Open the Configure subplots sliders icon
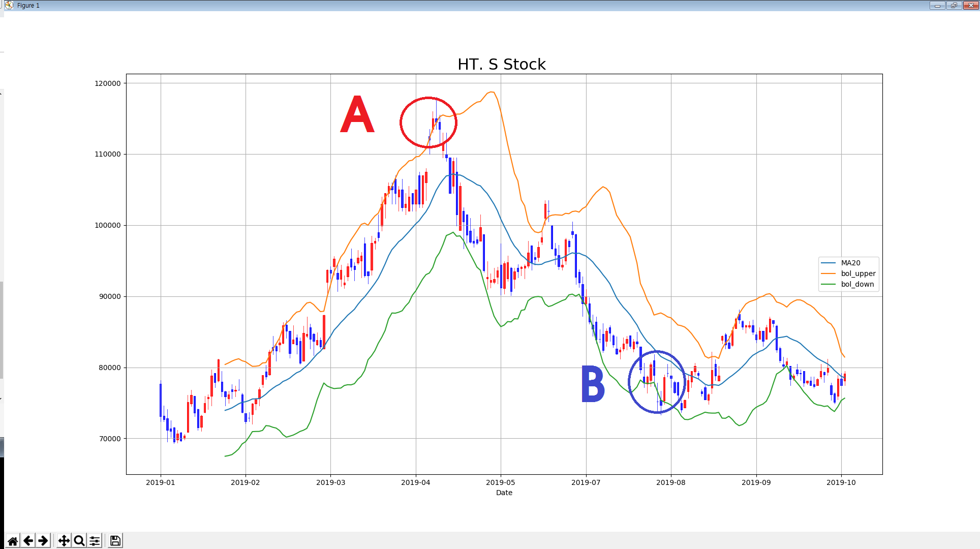The image size is (980, 549). [x=95, y=541]
